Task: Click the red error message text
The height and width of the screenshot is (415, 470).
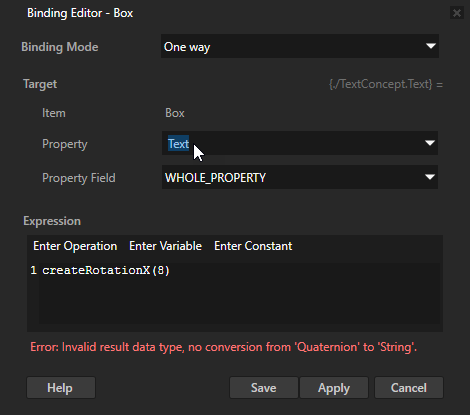Action: click(224, 347)
